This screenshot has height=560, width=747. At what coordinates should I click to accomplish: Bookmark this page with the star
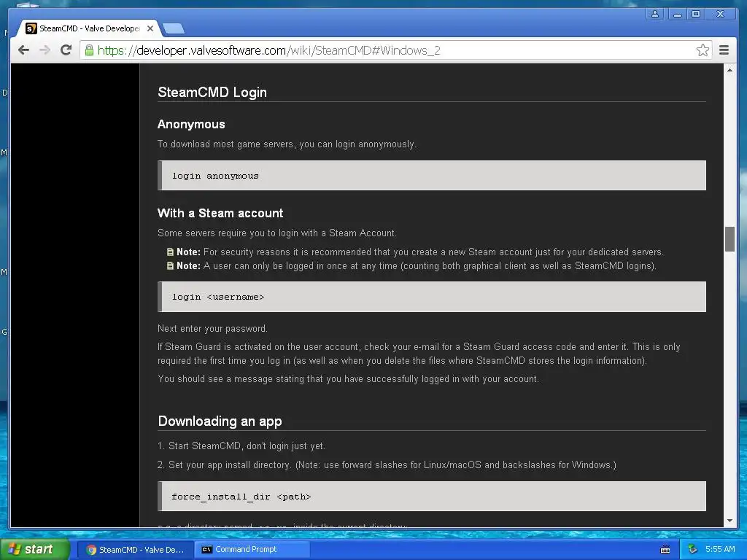point(703,50)
